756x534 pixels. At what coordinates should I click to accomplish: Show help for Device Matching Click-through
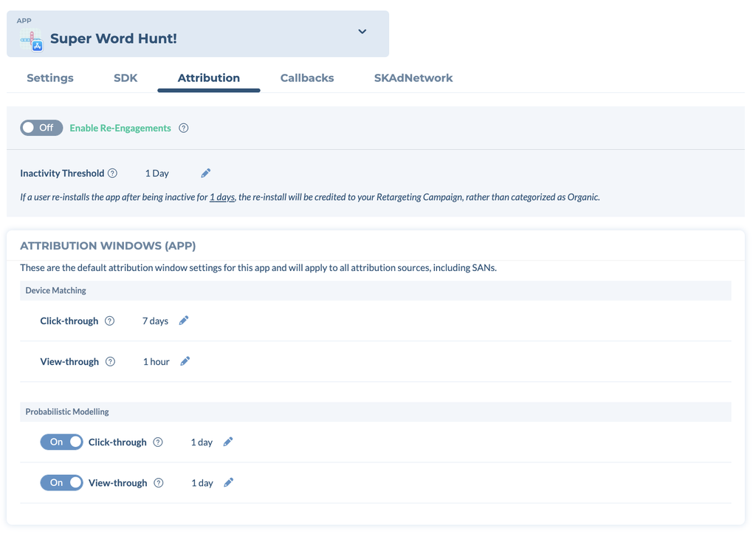[x=110, y=321]
